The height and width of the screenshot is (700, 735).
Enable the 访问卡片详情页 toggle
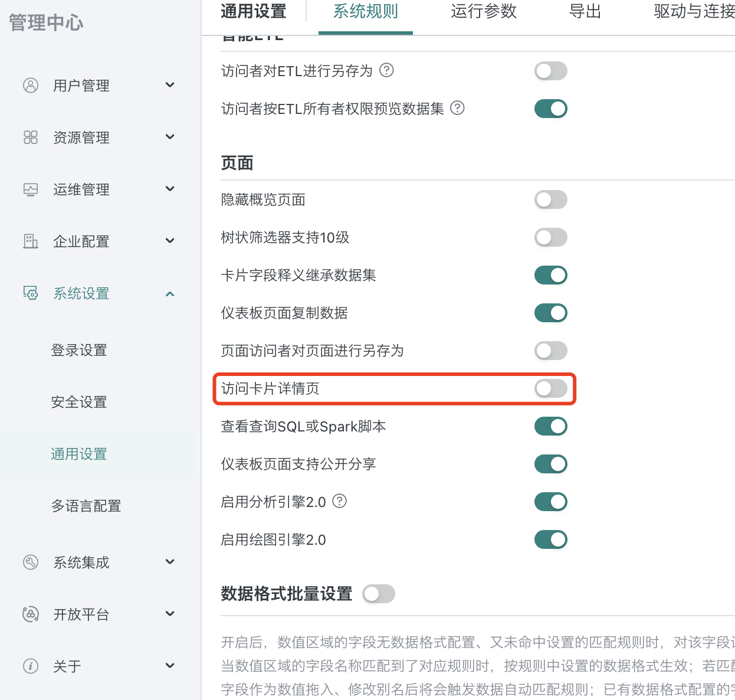[551, 389]
